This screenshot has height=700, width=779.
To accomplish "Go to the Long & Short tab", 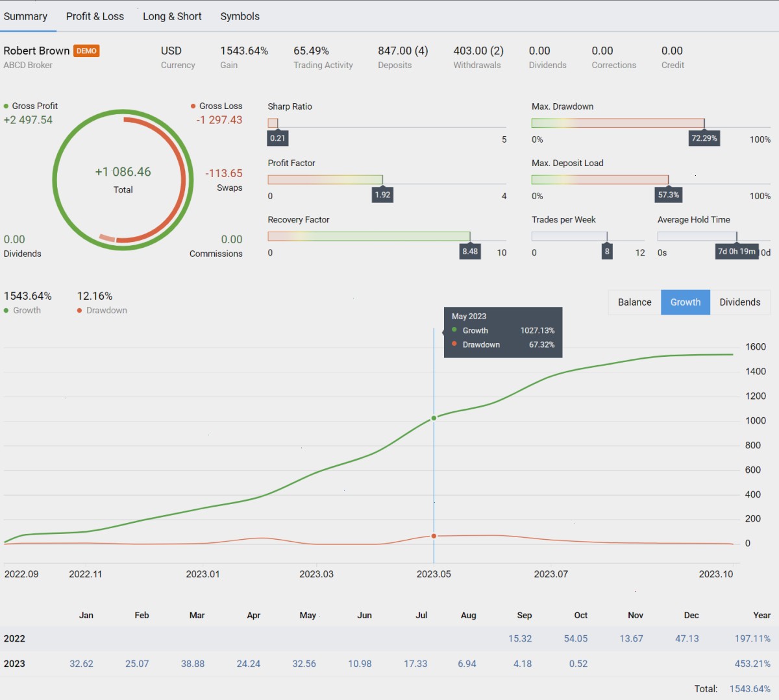I will click(172, 16).
